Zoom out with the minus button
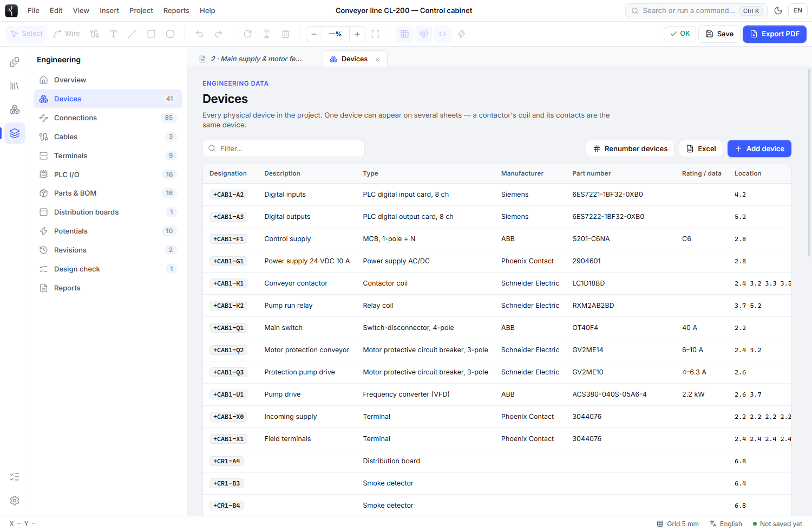The width and height of the screenshot is (812, 531). point(314,34)
